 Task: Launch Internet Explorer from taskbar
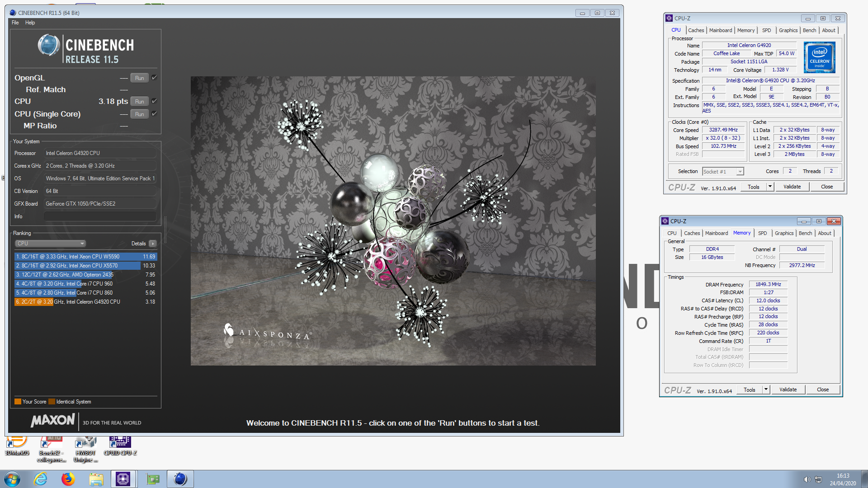(41, 479)
